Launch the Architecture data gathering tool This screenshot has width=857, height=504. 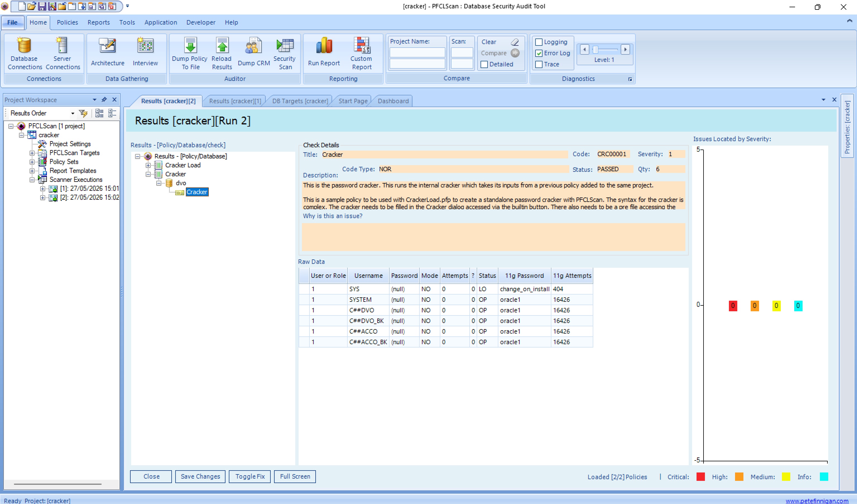tap(107, 52)
